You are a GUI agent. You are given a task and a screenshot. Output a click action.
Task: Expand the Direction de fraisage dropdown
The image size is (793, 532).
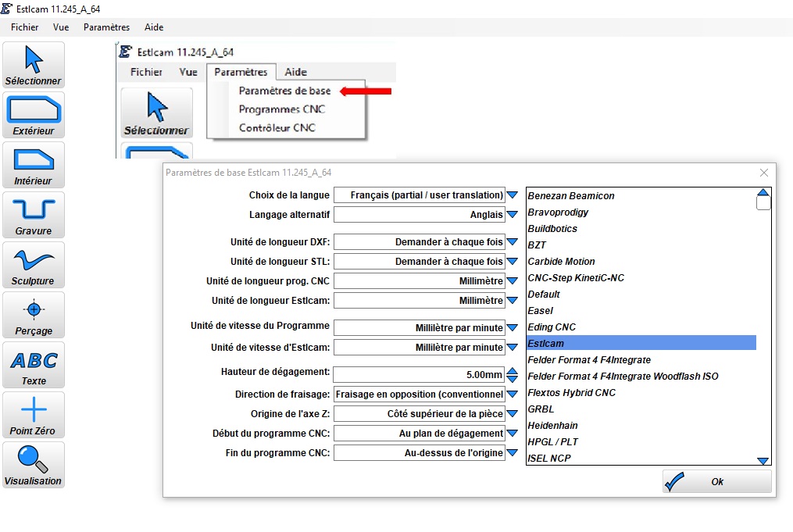[513, 395]
